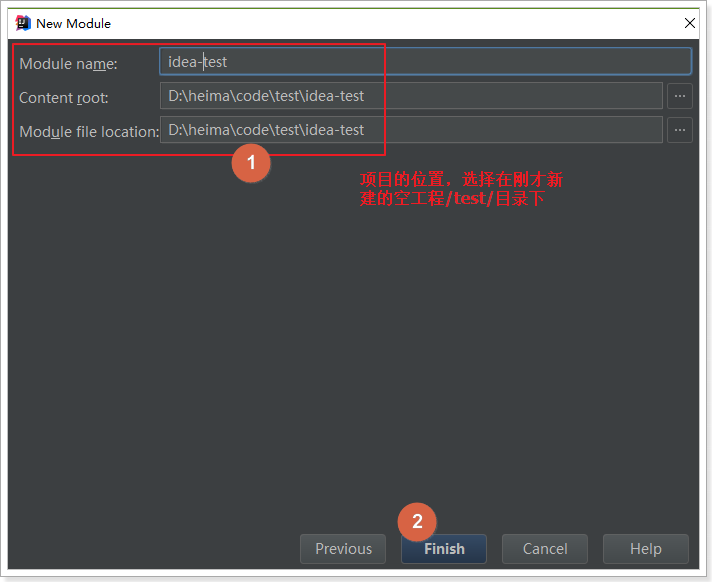Click the "Content root:" label
Screen dimensions: 712x582
coord(64,98)
